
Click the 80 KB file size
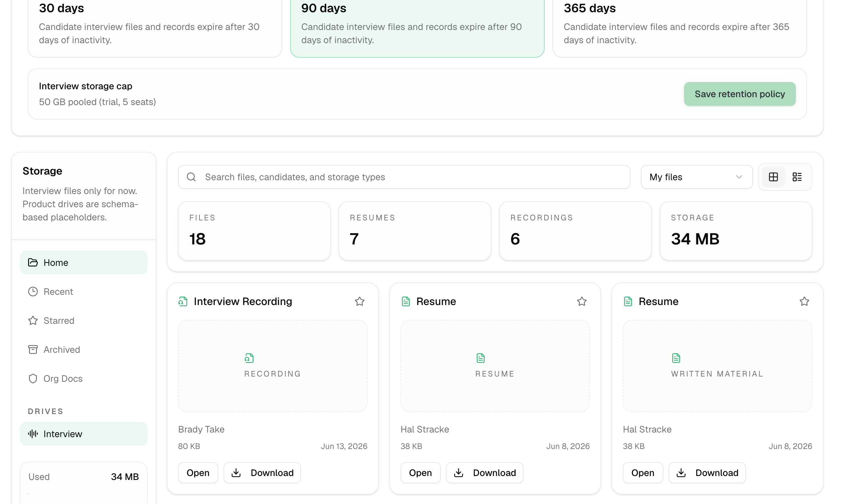click(189, 446)
